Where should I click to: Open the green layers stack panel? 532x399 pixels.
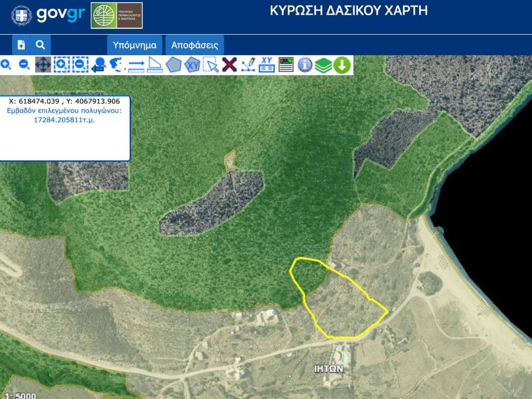click(x=323, y=65)
